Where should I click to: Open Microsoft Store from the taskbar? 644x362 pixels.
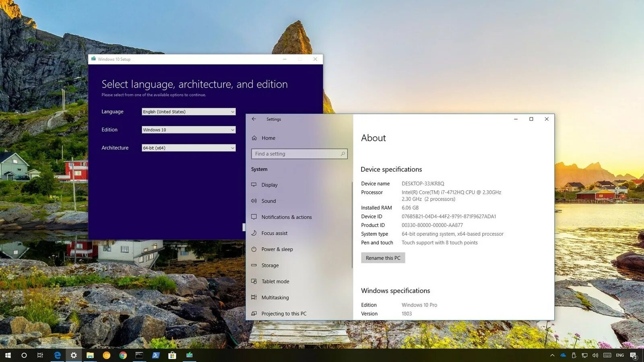pyautogui.click(x=172, y=355)
